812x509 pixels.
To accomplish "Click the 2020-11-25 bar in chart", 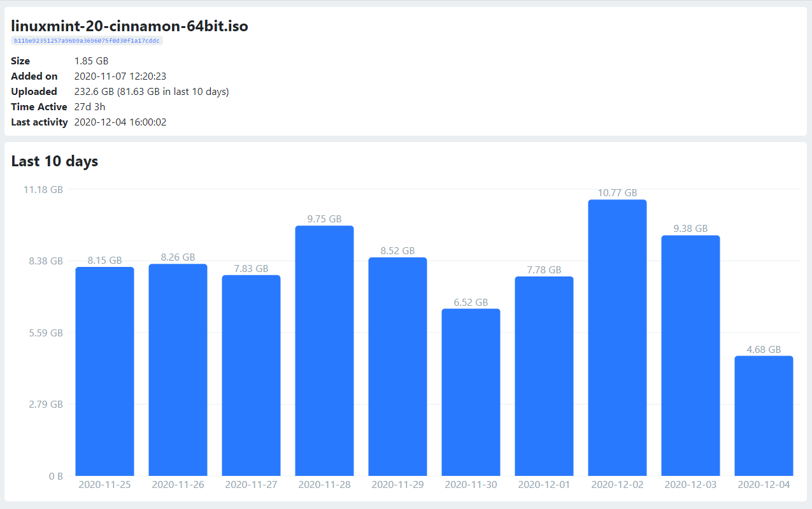I will [x=104, y=371].
